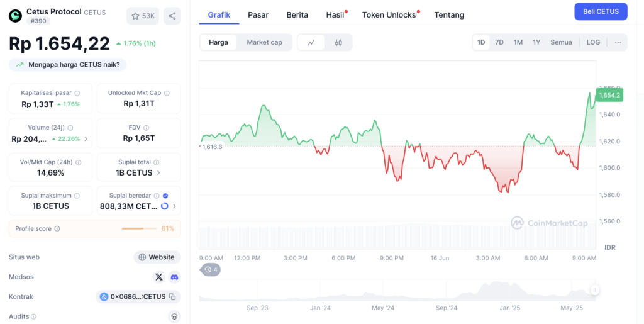The image size is (644, 324).
Task: Set chart range to 1D
Action: coord(481,42)
